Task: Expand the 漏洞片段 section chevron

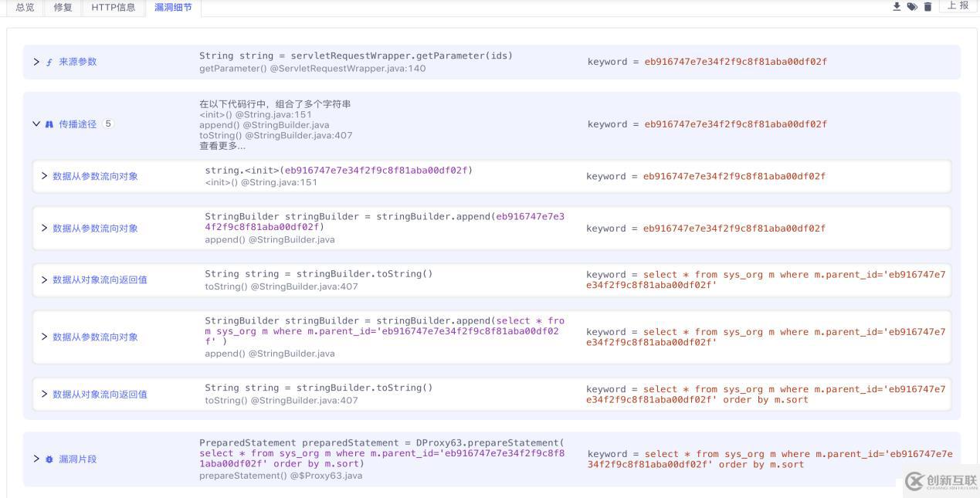Action: (36, 459)
